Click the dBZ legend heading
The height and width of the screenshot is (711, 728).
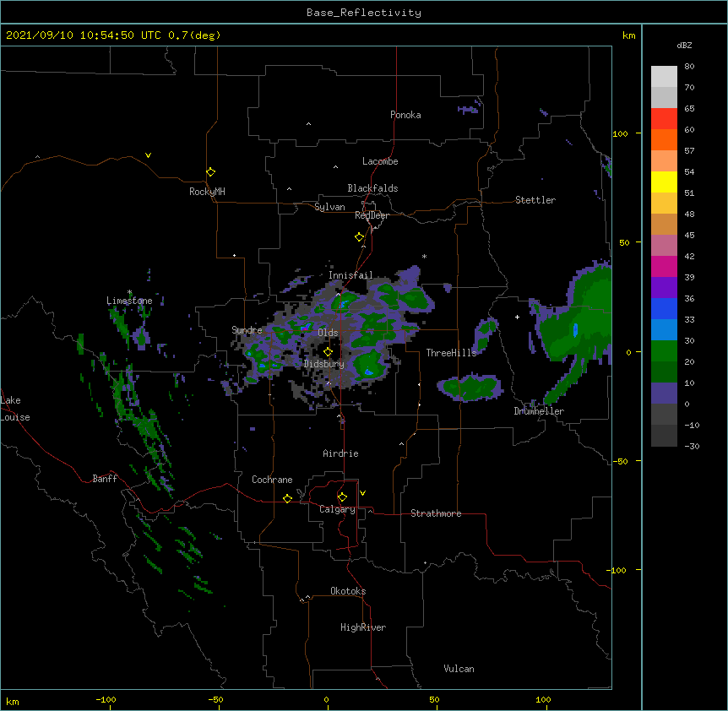[x=684, y=45]
